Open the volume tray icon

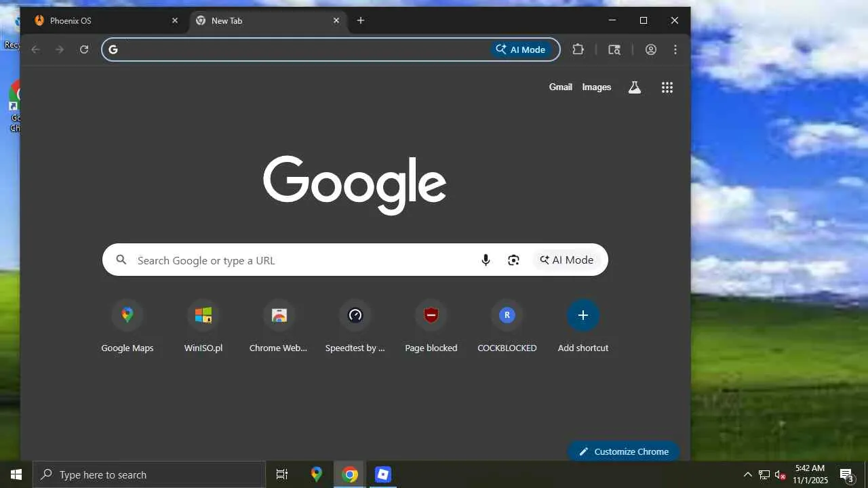[780, 474]
